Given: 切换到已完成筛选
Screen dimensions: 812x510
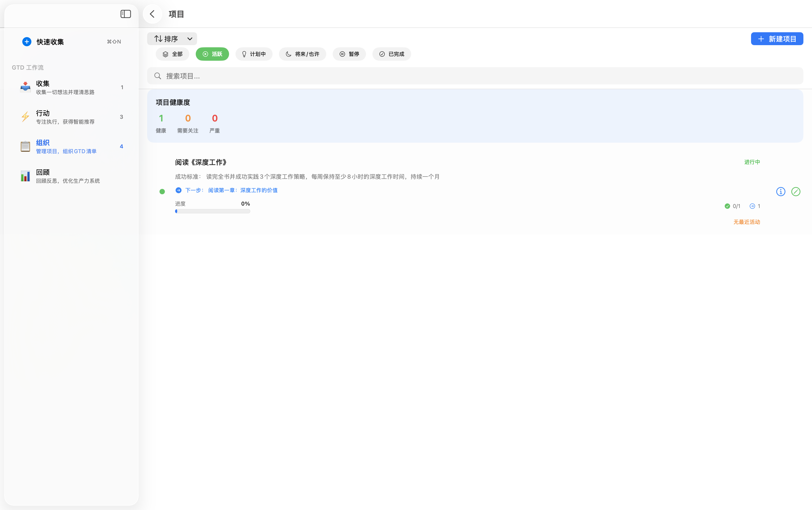Looking at the screenshot, I should 391,54.
